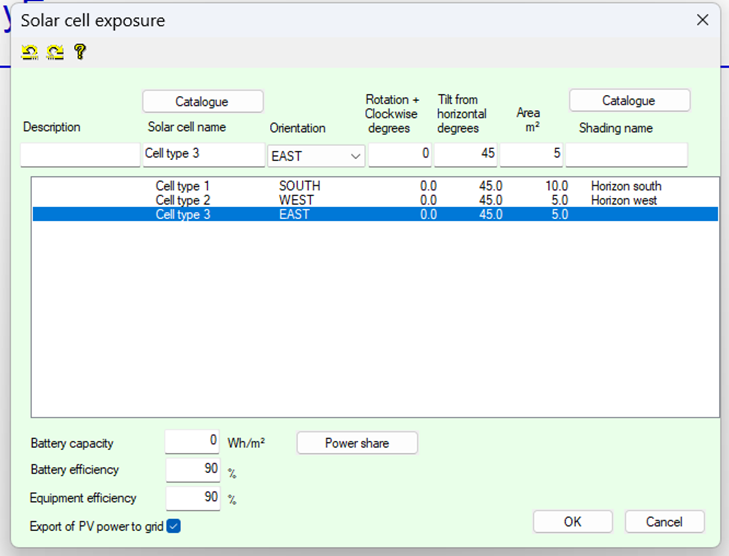Click the Solar cell name field
The image size is (729, 556).
(203, 154)
